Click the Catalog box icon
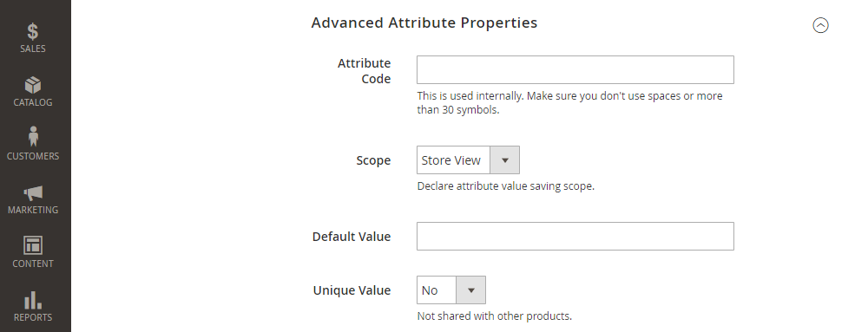868x332 pixels. [x=33, y=85]
